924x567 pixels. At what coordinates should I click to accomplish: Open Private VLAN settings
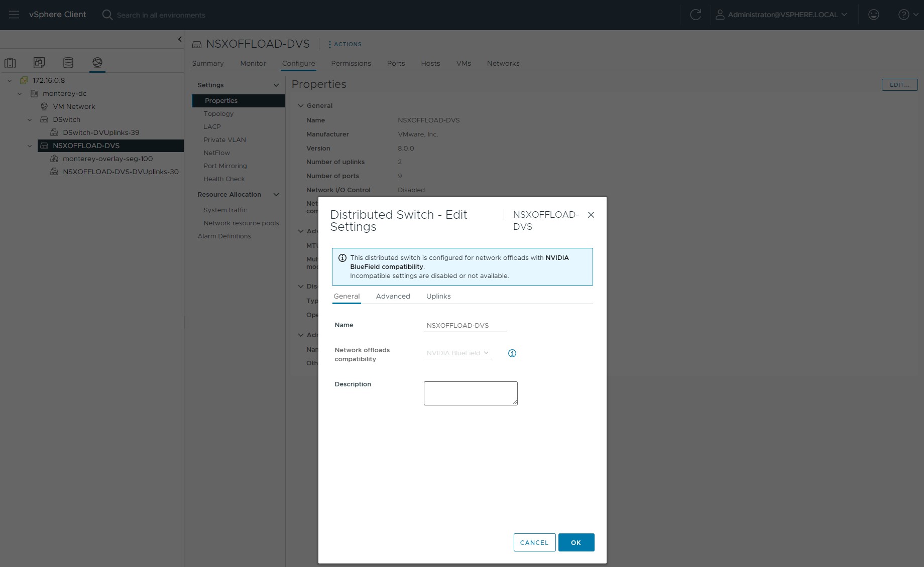pos(224,140)
